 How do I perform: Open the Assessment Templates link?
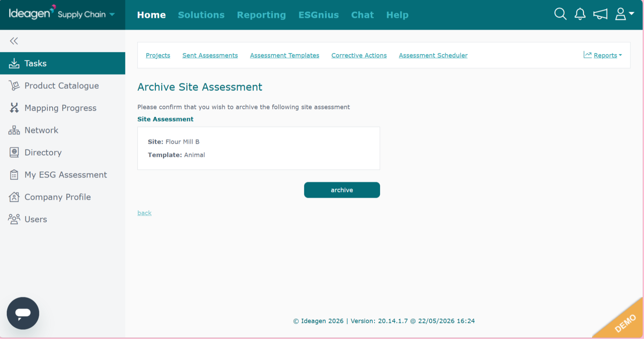point(284,55)
